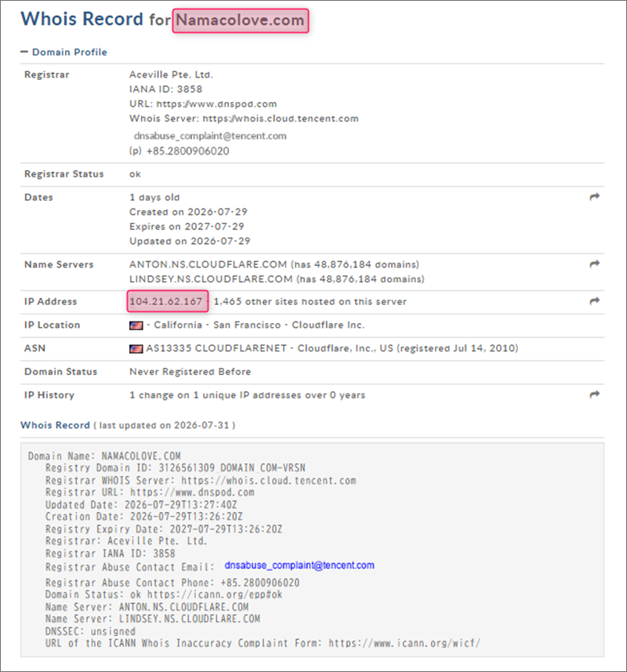
Task: Click 'Updated Date: 2026-07-29T13:27:40Z'
Action: 141,505
